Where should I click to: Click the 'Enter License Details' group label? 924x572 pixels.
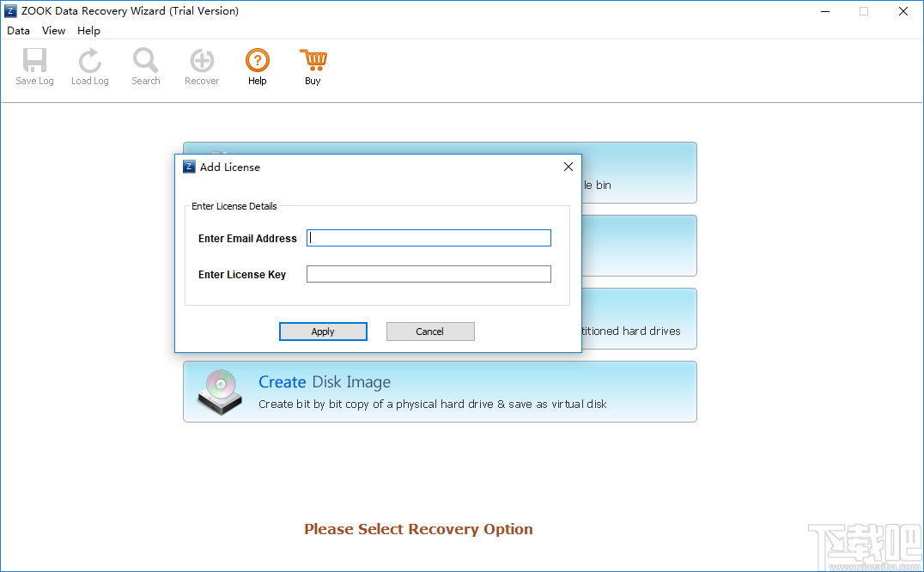[234, 206]
